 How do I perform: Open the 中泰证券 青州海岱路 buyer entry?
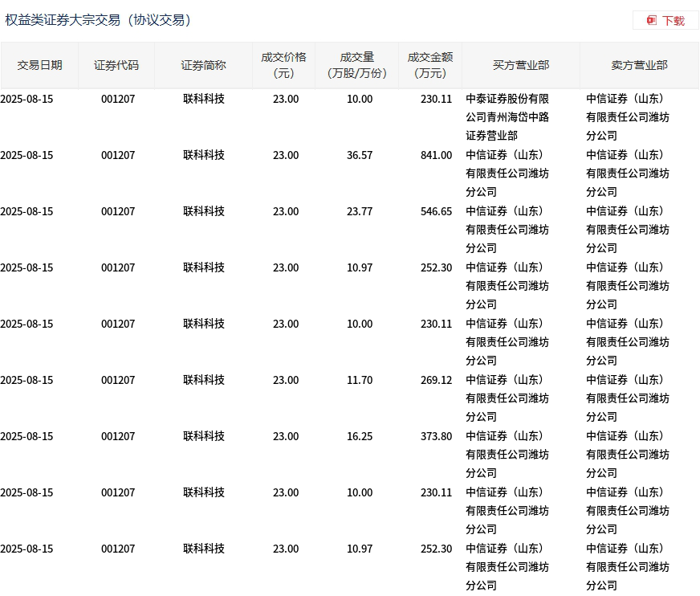coord(507,117)
